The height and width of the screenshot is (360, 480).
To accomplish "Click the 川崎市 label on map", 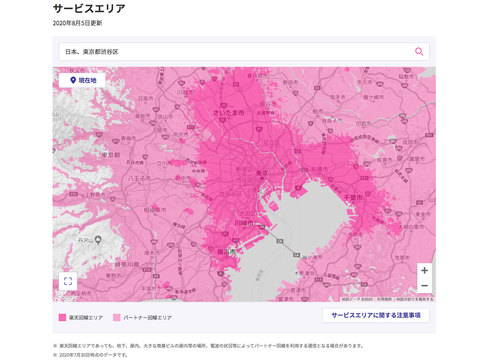I will click(x=244, y=223).
